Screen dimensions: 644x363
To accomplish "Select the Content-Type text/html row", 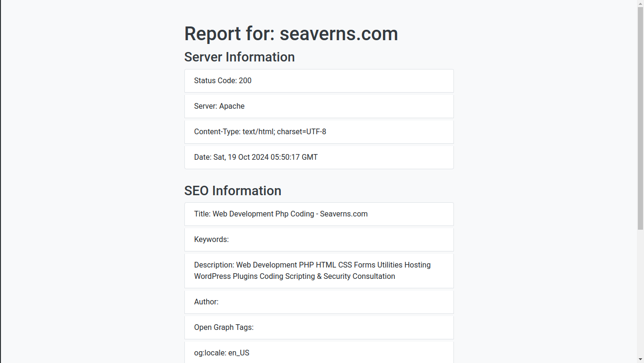I will click(319, 132).
